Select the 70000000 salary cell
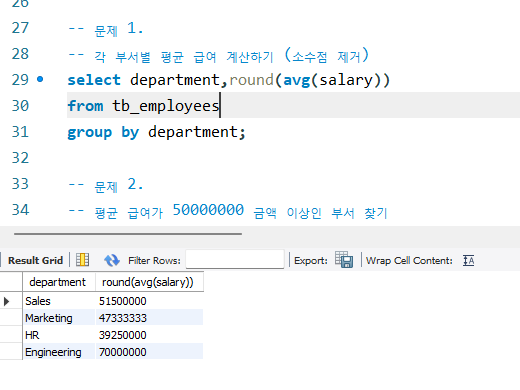The width and height of the screenshot is (520, 390). (149, 352)
